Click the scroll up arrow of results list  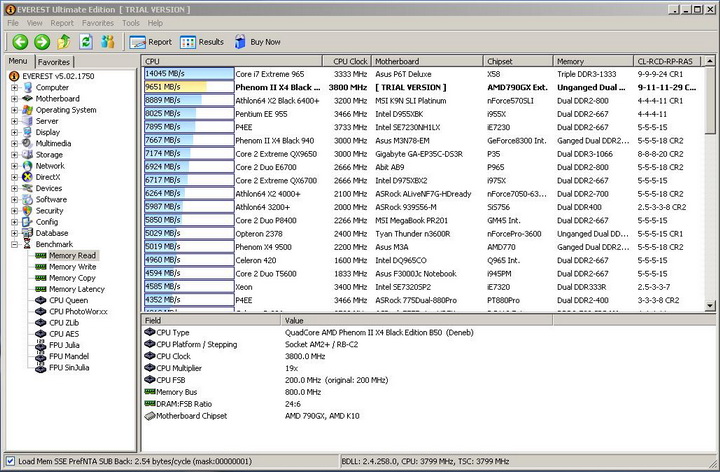710,61
